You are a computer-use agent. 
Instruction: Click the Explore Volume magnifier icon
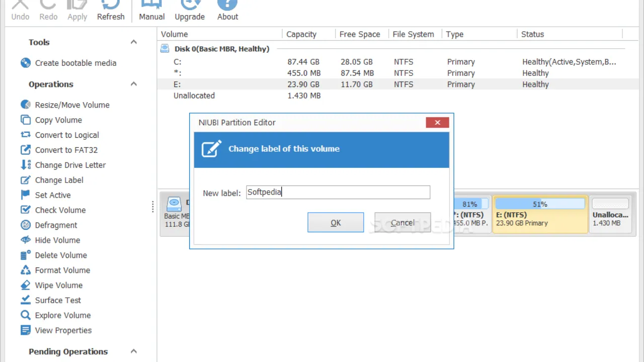[26, 315]
